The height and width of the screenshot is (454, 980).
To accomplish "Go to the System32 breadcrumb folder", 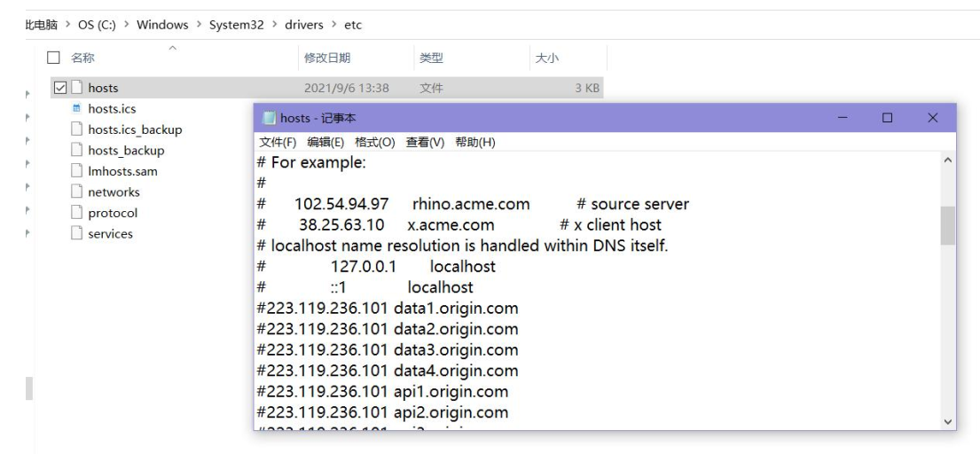I will pyautogui.click(x=236, y=25).
